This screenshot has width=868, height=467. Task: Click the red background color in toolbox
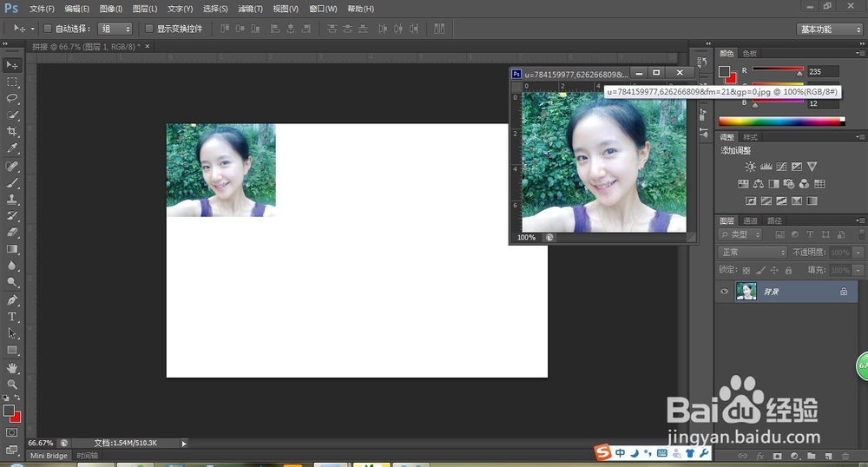tap(16, 418)
